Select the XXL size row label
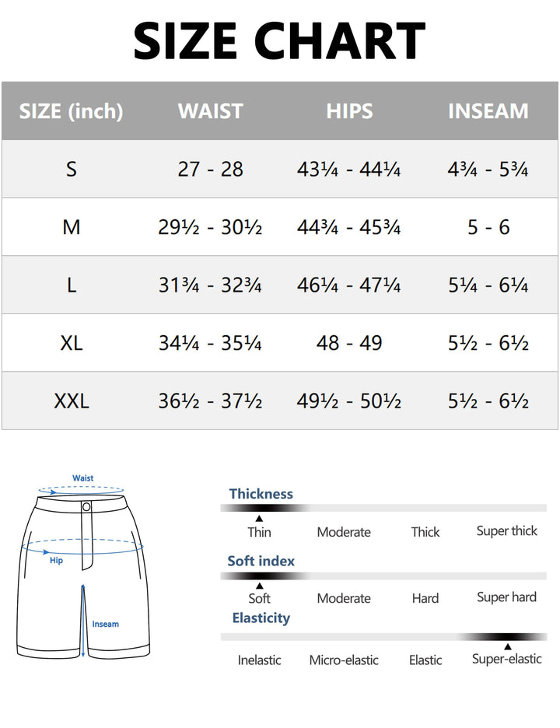Viewport: 560px width, 728px height. 72,401
